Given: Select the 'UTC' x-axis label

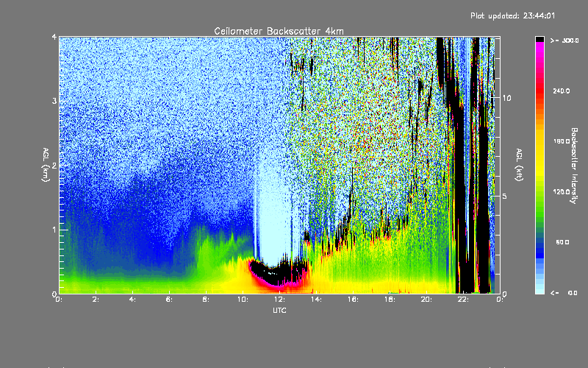Looking at the screenshot, I should 279,310.
